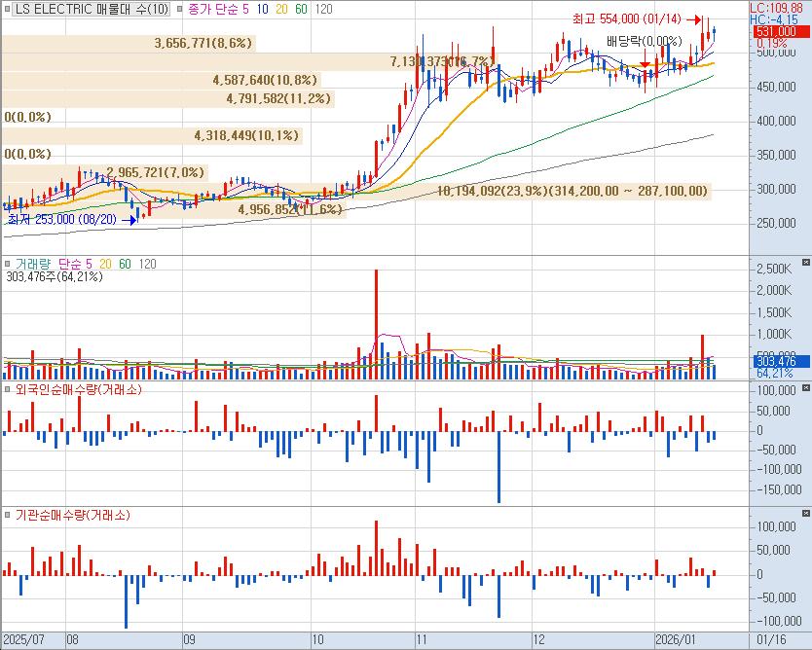Click the 배당락(0.00%) dividend marker
The height and width of the screenshot is (650, 812).
click(644, 41)
